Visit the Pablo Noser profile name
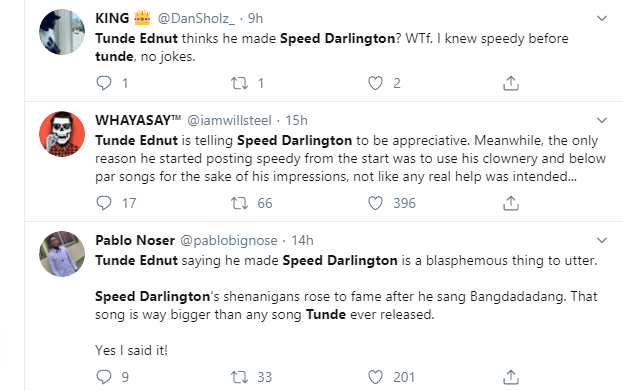The height and width of the screenshot is (391, 623). click(x=135, y=240)
